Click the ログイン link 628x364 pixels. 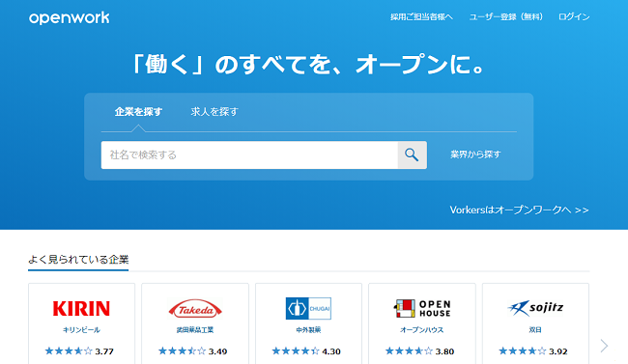574,16
